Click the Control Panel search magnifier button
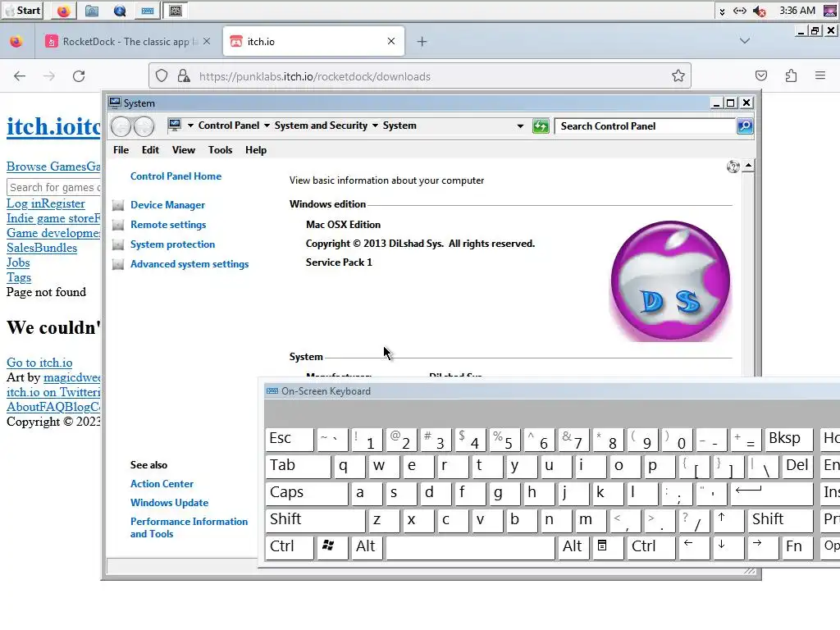 point(745,126)
